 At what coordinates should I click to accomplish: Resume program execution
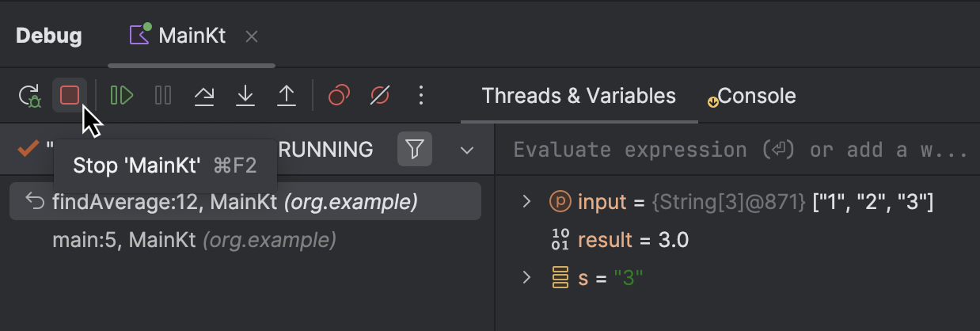pos(122,96)
